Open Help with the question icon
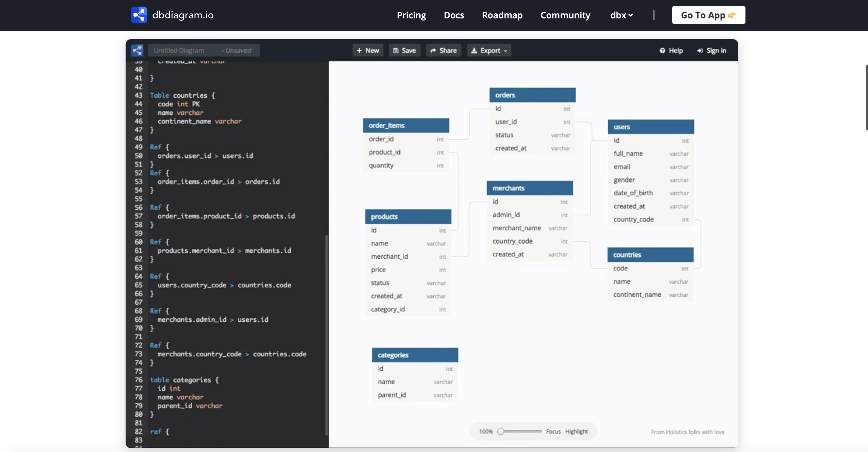868x452 pixels. (x=671, y=50)
